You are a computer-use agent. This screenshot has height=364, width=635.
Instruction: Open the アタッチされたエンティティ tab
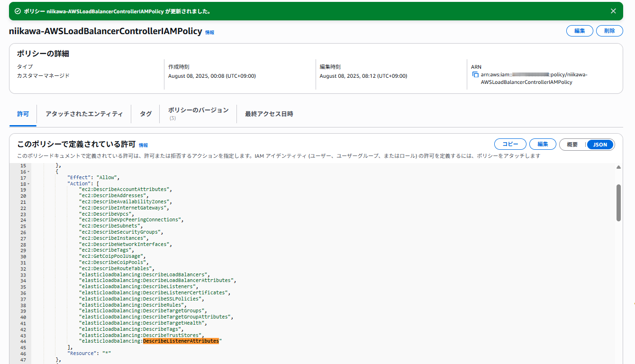84,114
